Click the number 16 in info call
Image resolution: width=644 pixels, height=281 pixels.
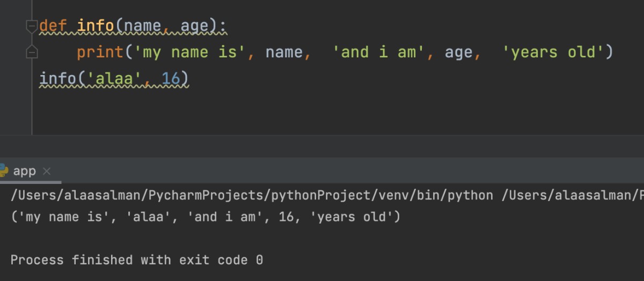[x=171, y=79]
